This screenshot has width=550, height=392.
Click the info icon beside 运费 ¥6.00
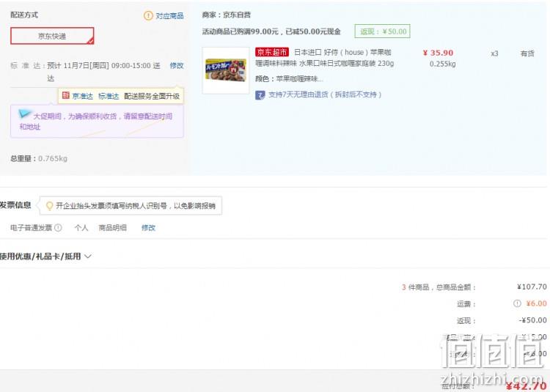tap(517, 303)
